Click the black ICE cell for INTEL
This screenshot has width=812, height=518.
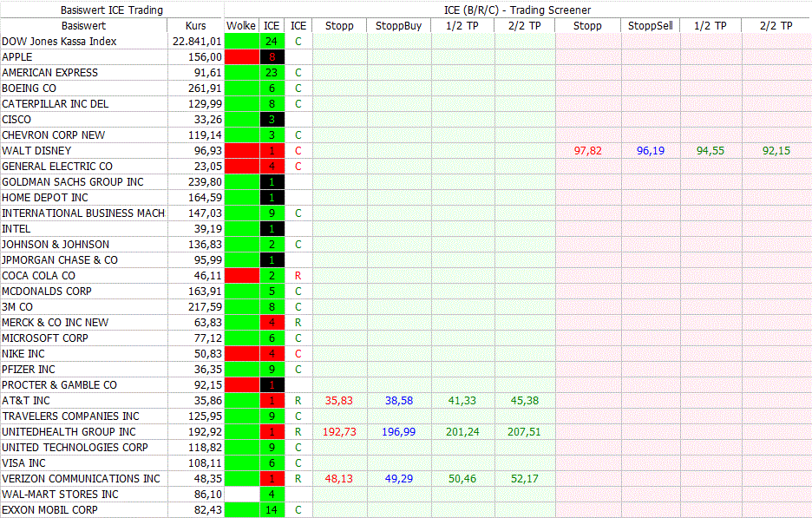[x=272, y=229]
